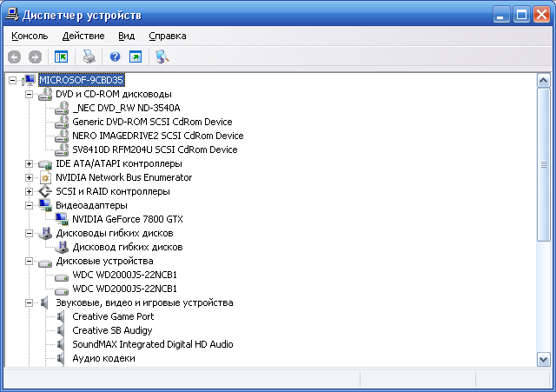Screen dimensions: 556x392
Task: Expand NVIDIA Network Bus Enumerator branch
Action: [29, 177]
